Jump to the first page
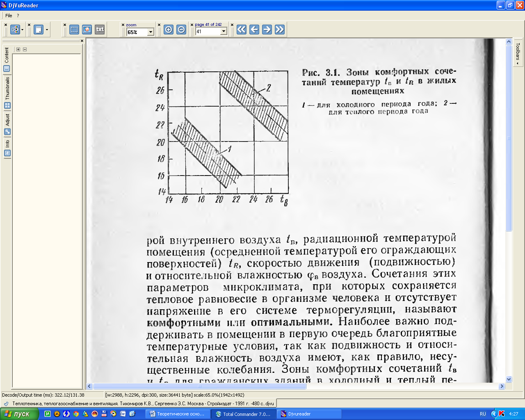 tap(242, 30)
